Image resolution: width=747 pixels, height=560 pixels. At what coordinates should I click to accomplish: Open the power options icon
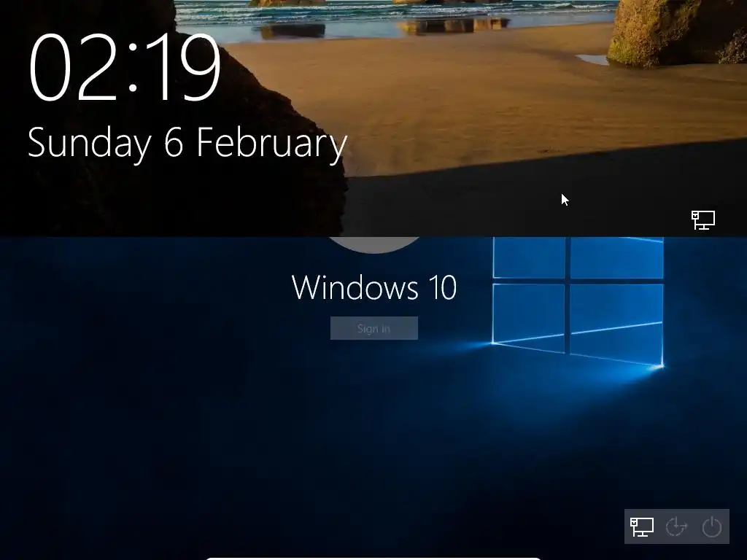click(712, 527)
